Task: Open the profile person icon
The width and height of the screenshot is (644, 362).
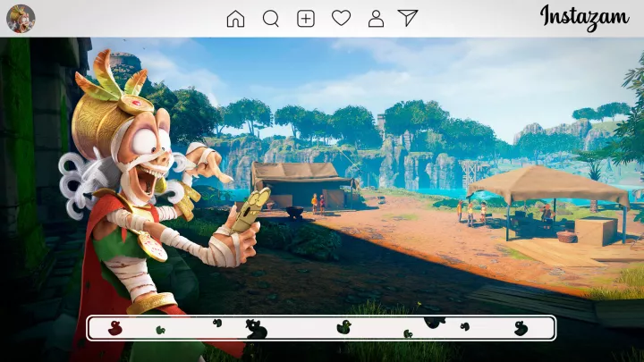Action: pyautogui.click(x=376, y=18)
